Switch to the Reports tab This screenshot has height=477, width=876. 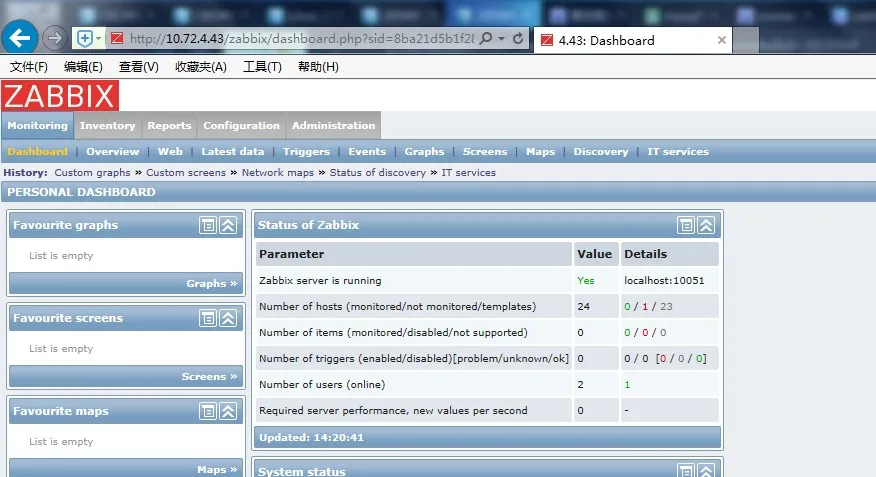[x=169, y=125]
